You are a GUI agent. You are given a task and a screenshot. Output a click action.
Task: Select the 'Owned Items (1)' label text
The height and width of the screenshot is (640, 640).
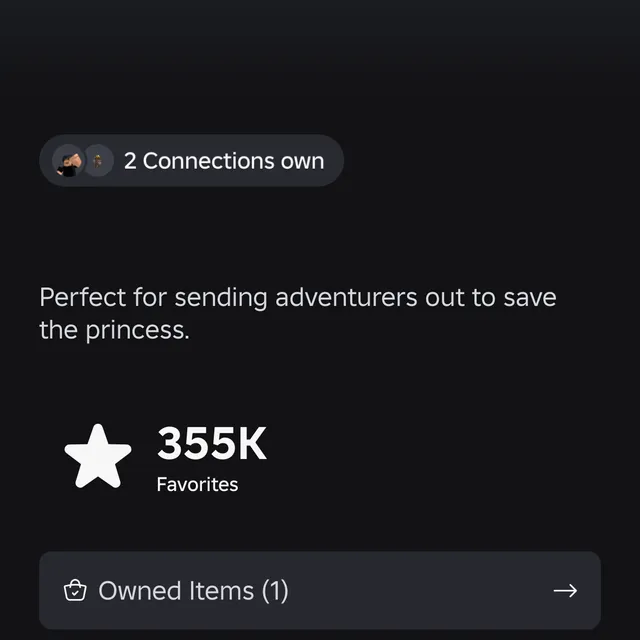click(x=193, y=591)
